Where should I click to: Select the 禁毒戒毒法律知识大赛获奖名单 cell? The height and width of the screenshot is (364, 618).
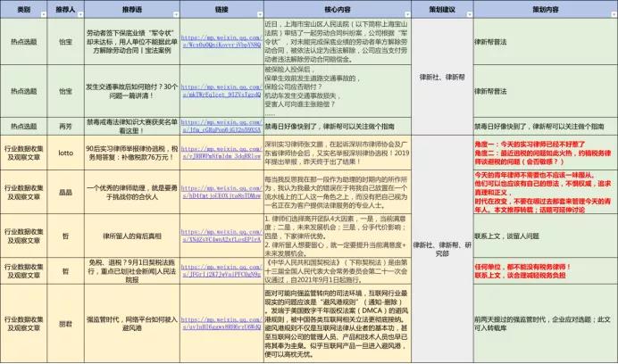click(132, 127)
